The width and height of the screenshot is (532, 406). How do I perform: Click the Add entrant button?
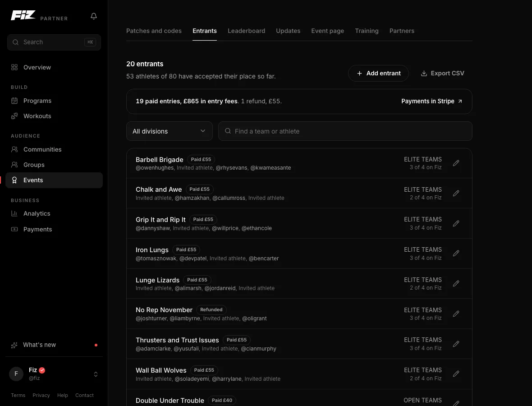tap(378, 74)
